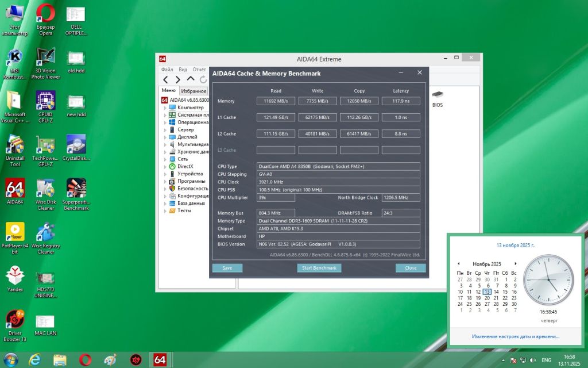588x368 pixels.
Task: Click the taskbar clock showing 16:58
Action: [x=569, y=360]
